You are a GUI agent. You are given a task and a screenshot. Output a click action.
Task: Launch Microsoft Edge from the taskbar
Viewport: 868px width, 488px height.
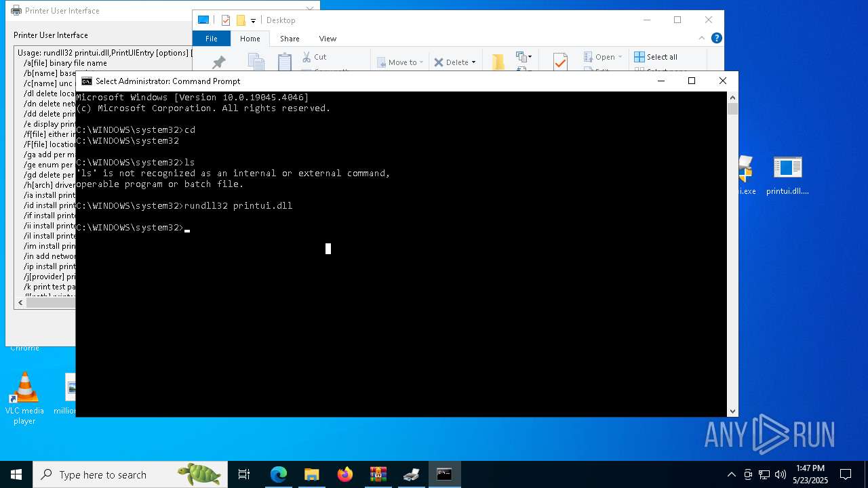pos(278,474)
